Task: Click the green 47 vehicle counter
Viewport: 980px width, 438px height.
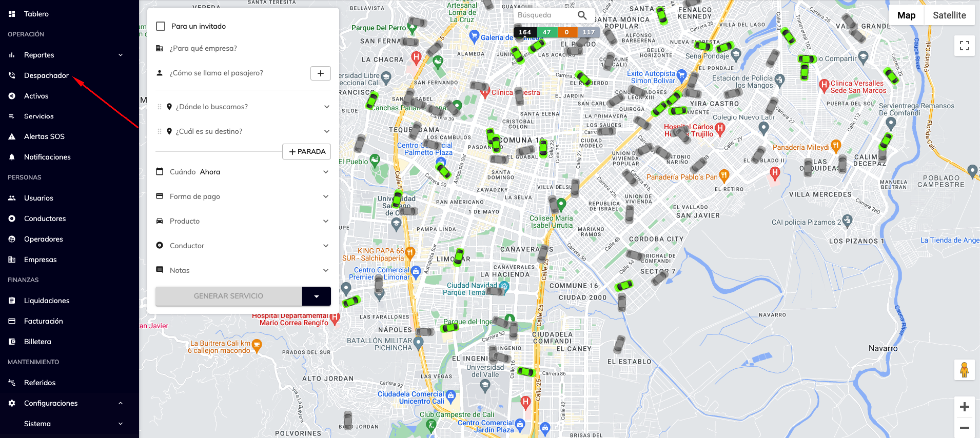Action: point(547,32)
